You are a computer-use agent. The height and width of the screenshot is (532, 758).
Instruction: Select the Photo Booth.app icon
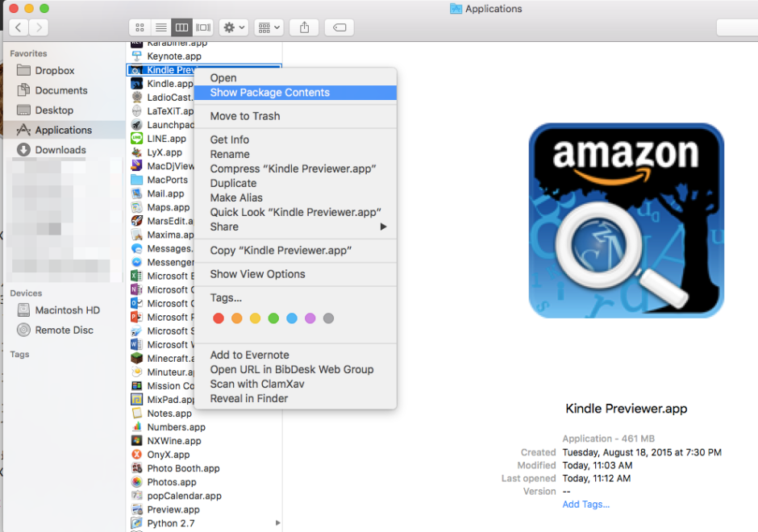click(x=137, y=468)
